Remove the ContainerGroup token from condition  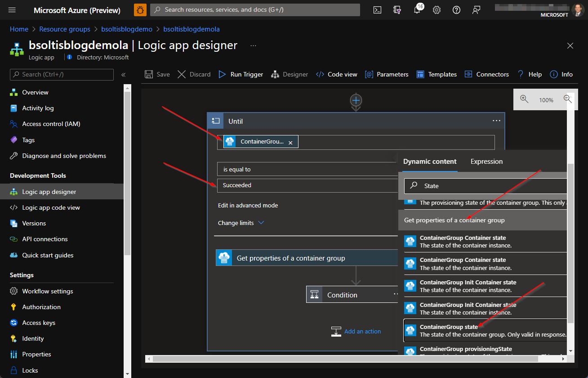(290, 142)
